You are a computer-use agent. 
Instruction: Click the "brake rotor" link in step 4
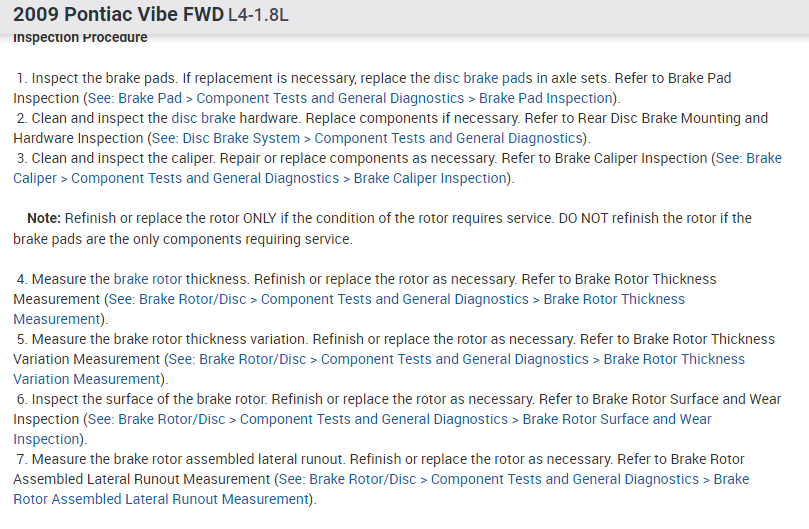(146, 279)
